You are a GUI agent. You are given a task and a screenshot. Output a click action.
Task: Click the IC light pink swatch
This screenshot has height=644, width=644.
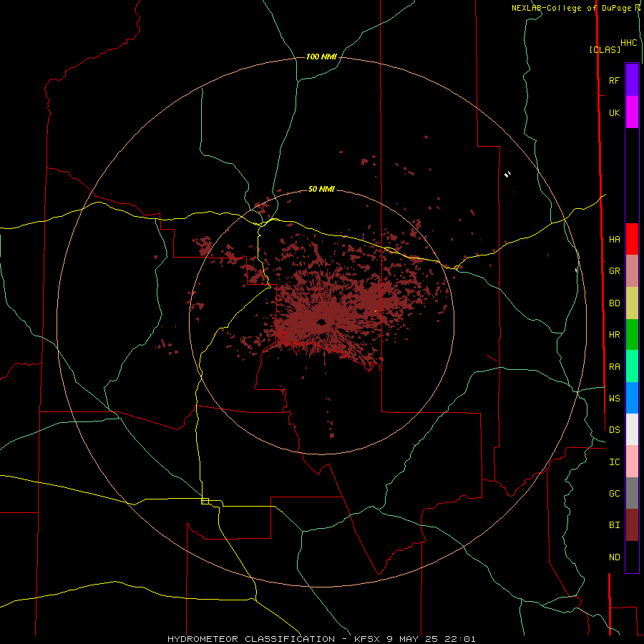pyautogui.click(x=632, y=462)
